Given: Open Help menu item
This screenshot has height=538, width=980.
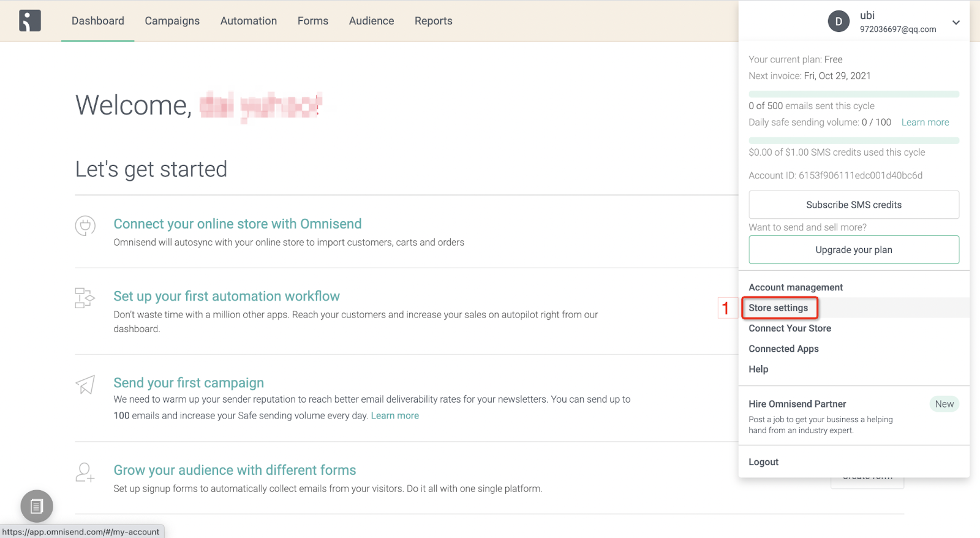Looking at the screenshot, I should tap(758, 369).
